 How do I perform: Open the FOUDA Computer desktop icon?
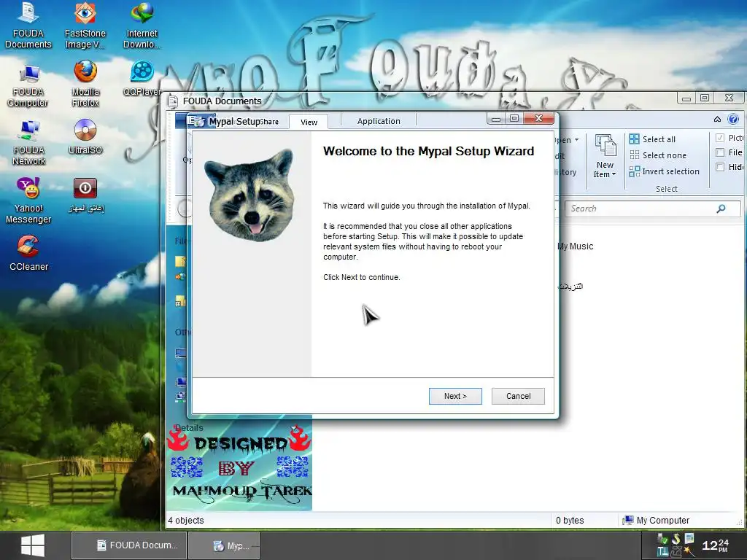tap(28, 86)
